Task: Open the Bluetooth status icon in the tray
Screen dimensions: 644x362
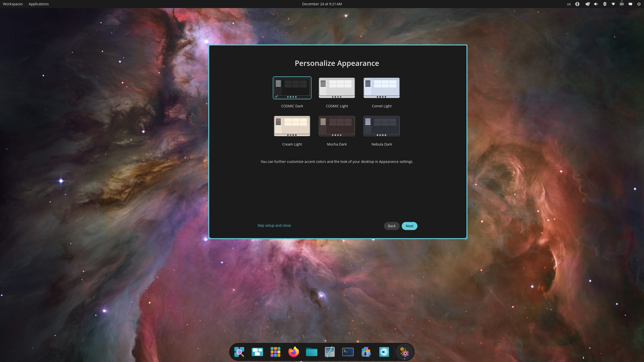Action: [x=605, y=4]
